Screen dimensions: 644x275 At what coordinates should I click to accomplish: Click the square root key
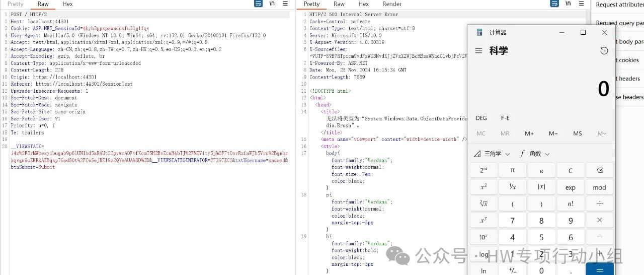pyautogui.click(x=484, y=204)
